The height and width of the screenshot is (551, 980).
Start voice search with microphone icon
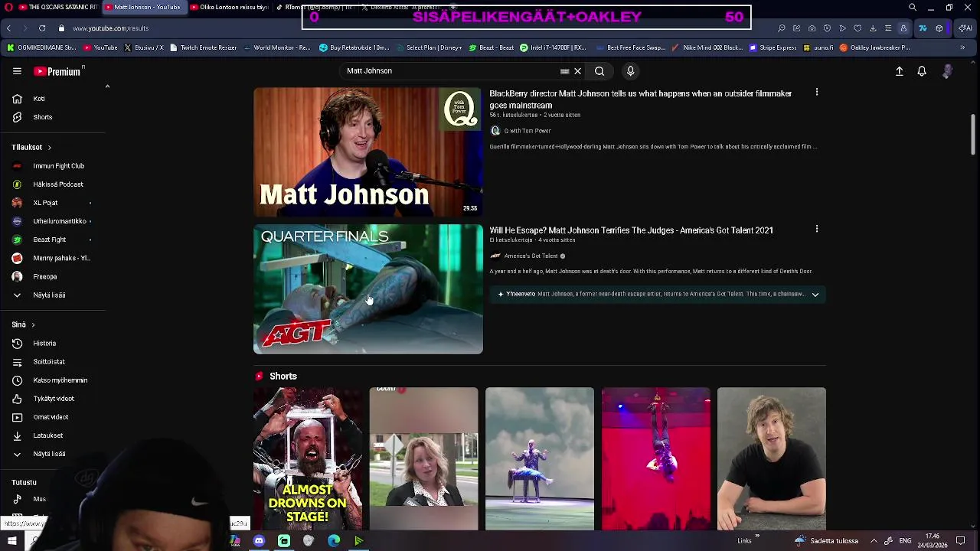point(630,71)
